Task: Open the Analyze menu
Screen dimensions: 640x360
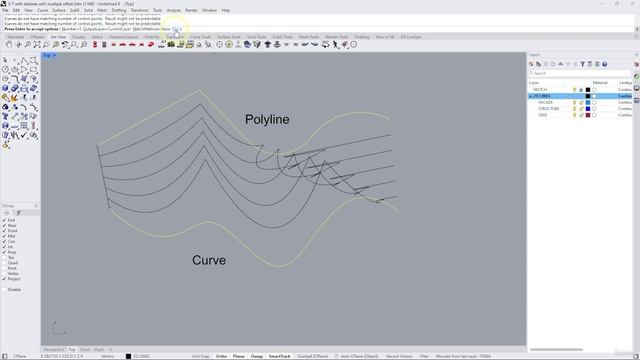Action: 173,10
